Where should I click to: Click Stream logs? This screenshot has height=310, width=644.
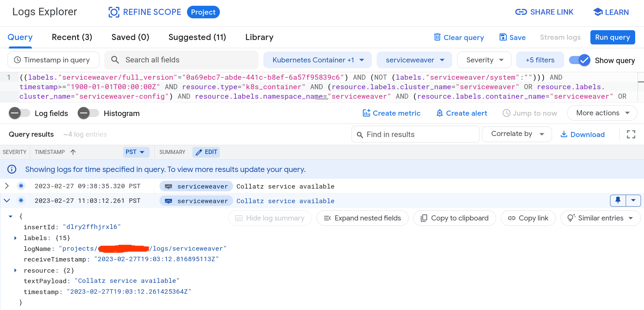(x=560, y=37)
